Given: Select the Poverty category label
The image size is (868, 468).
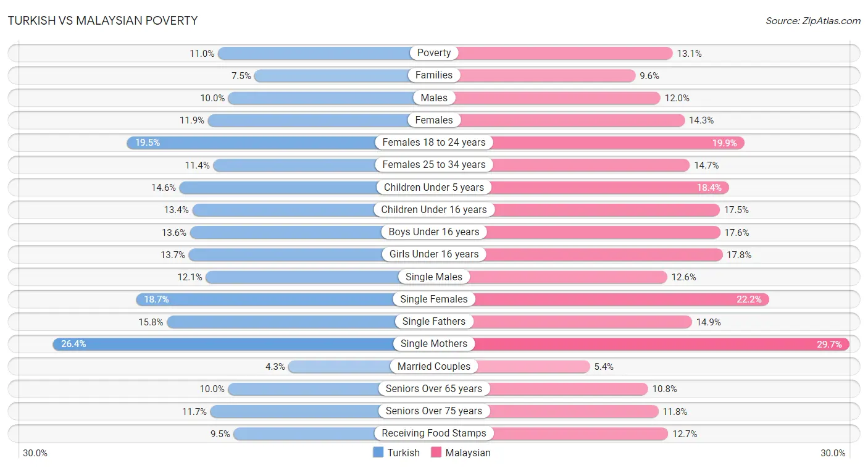Looking at the screenshot, I should [x=434, y=53].
